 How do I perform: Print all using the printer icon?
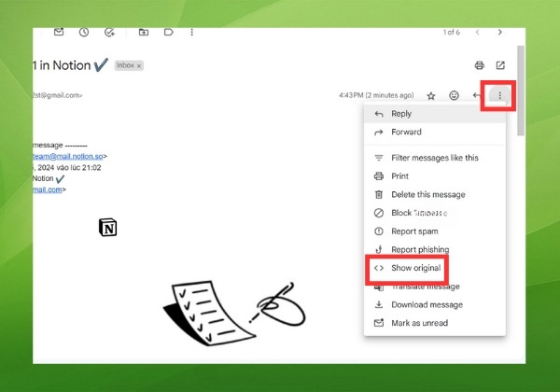(x=480, y=65)
